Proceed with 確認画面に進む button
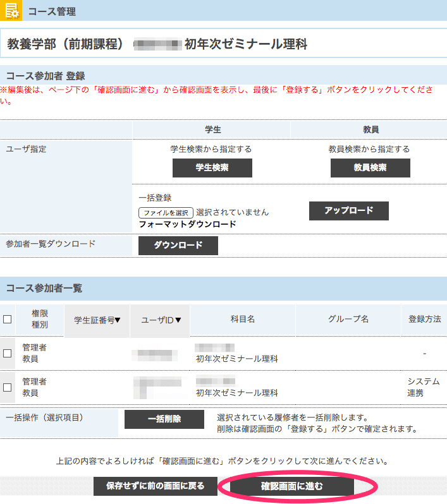Screen dimensions: 447x504 (291, 486)
